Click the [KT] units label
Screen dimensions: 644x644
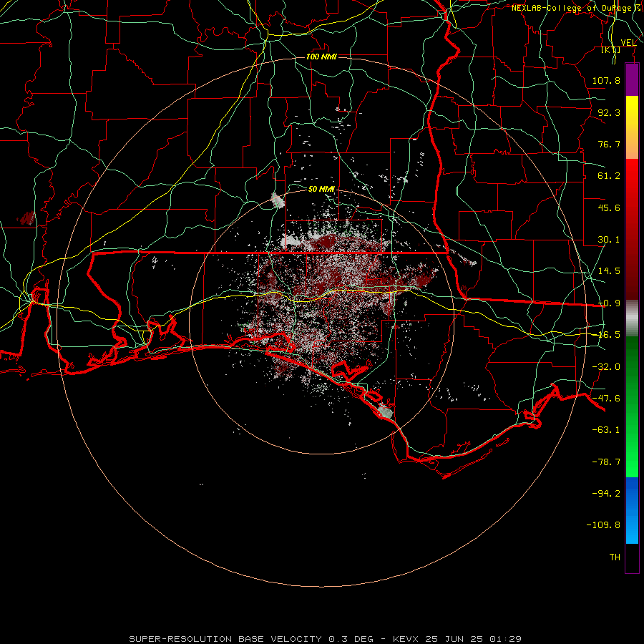(611, 49)
